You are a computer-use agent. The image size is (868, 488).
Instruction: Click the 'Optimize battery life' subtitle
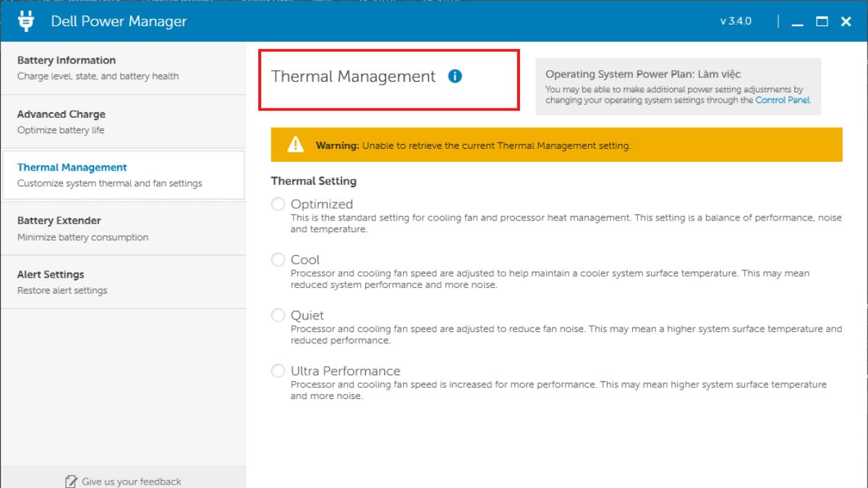pyautogui.click(x=61, y=130)
